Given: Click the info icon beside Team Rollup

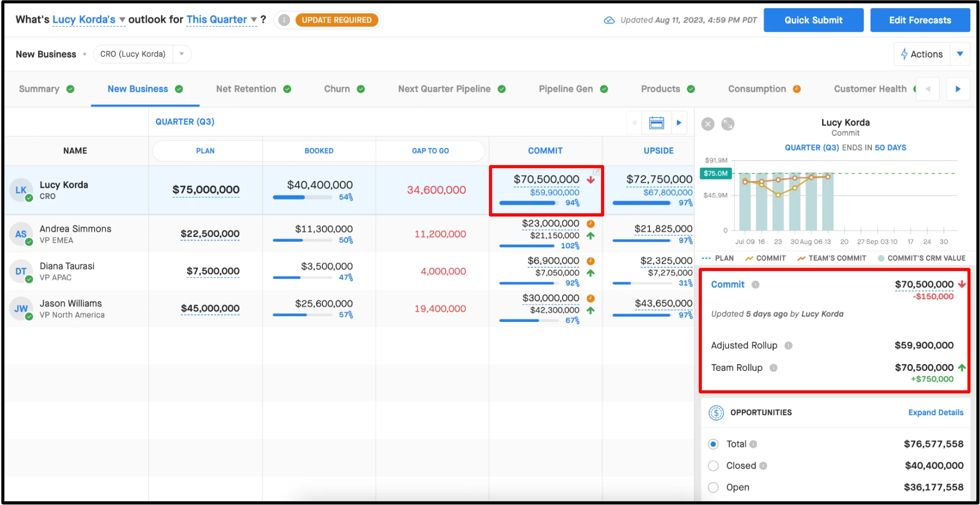Looking at the screenshot, I should pos(773,368).
